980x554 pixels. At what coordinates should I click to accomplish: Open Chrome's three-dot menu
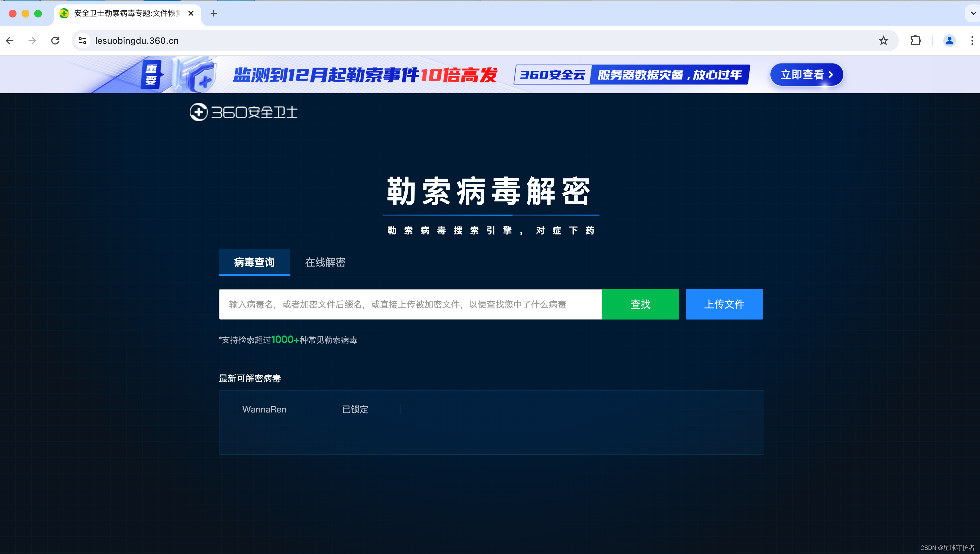(972, 41)
